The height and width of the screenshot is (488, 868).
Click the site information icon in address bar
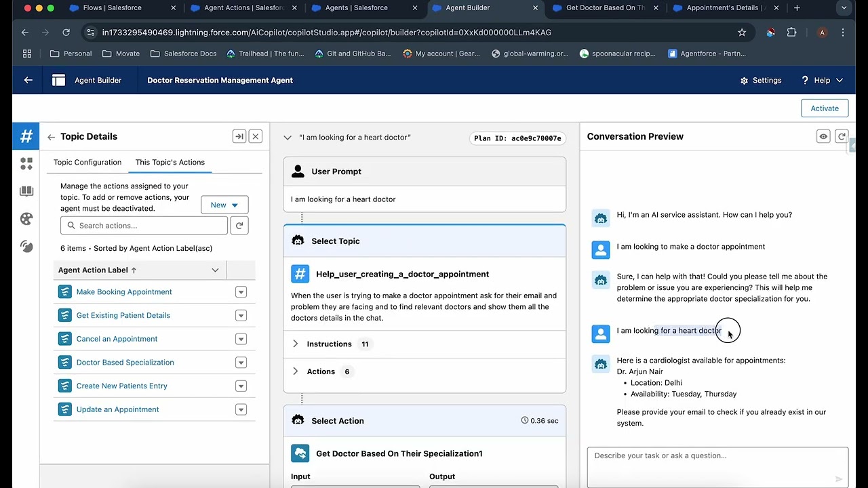pyautogui.click(x=91, y=32)
